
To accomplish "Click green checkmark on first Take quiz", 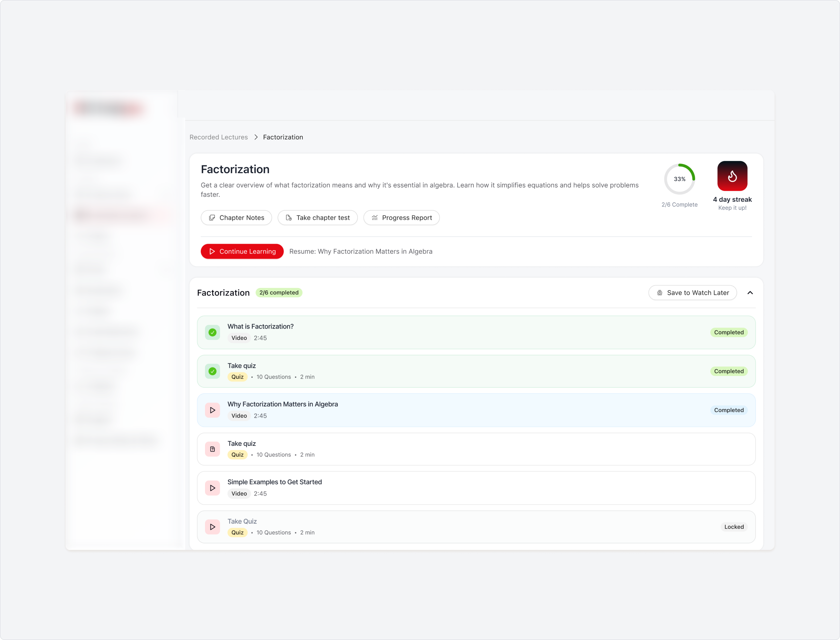I will point(213,371).
